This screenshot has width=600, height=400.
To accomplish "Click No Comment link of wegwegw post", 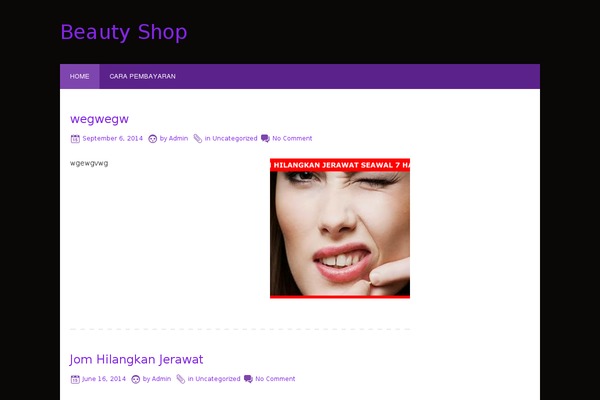I will (x=292, y=139).
